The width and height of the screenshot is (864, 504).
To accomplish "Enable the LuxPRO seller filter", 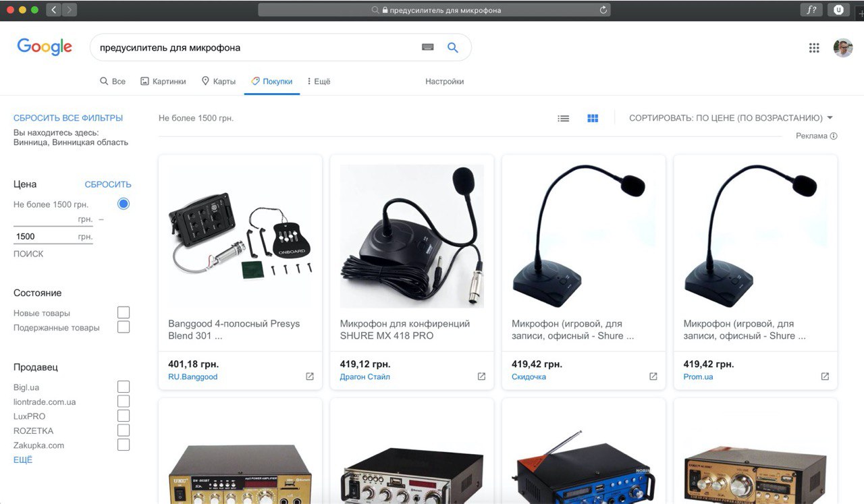I will pos(124,416).
